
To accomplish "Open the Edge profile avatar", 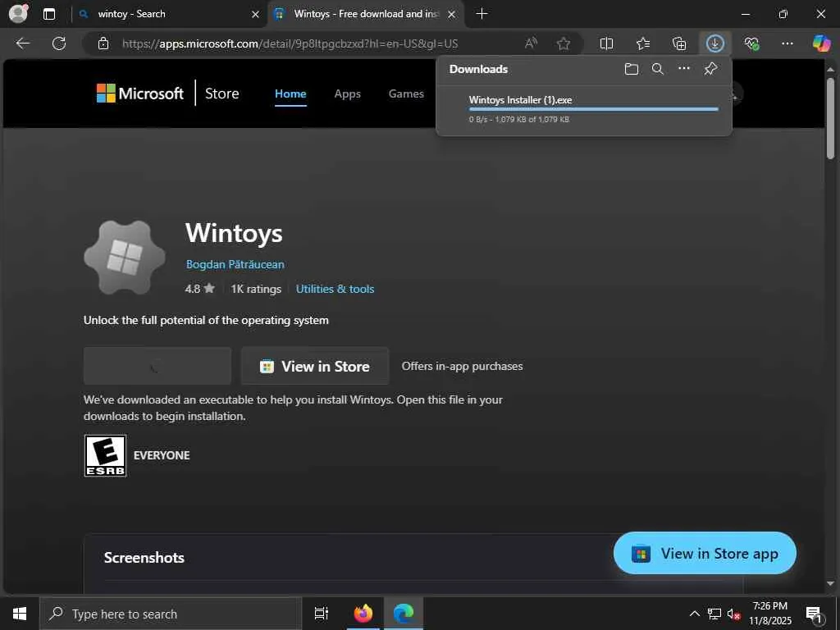I will coord(18,13).
